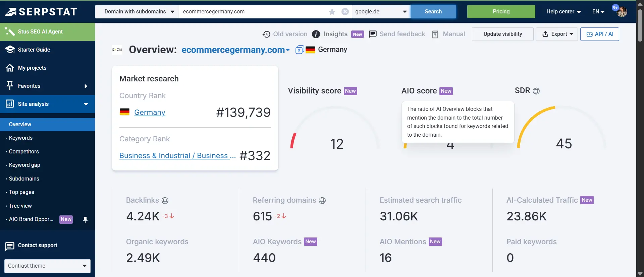Click the Visibility score gauge value 12
Screen dimensions: 644x277
pyautogui.click(x=337, y=144)
